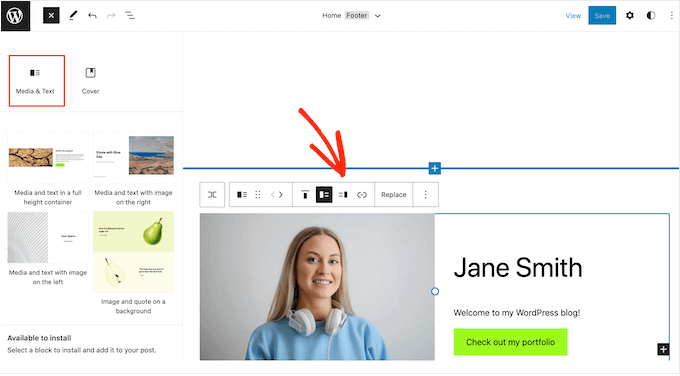680x376 pixels.
Task: Toggle show media on left
Action: click(x=324, y=195)
